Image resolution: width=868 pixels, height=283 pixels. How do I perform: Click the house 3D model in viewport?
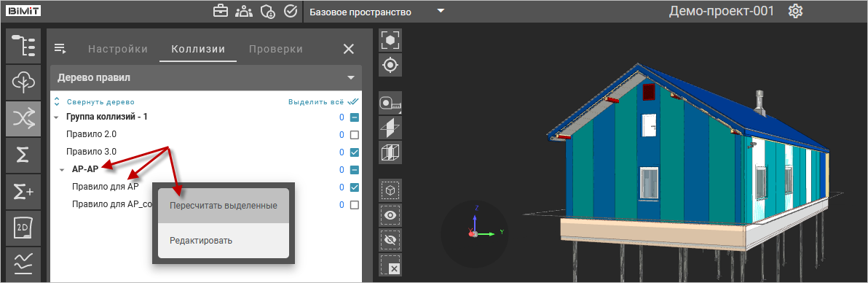692,166
